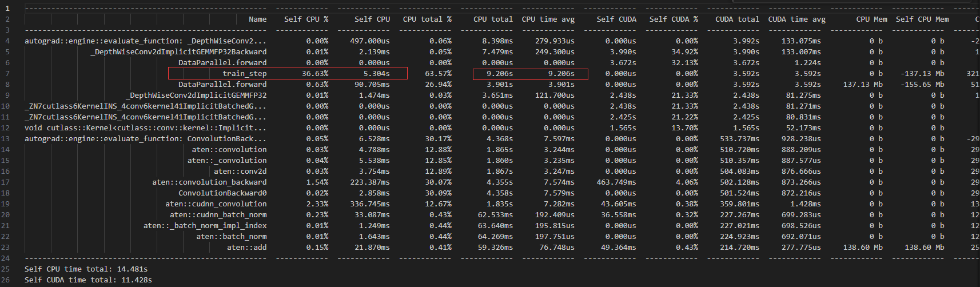Select the 'CPU total %' column header

(x=427, y=19)
